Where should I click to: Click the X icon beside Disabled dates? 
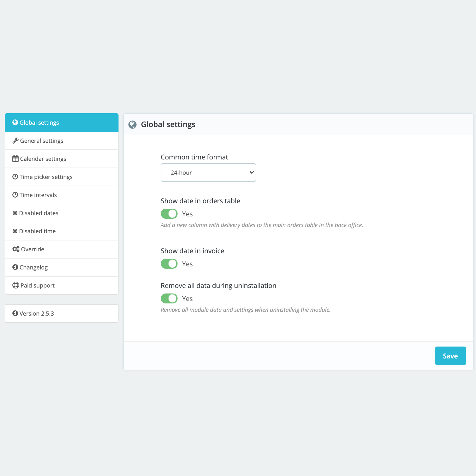(x=15, y=213)
